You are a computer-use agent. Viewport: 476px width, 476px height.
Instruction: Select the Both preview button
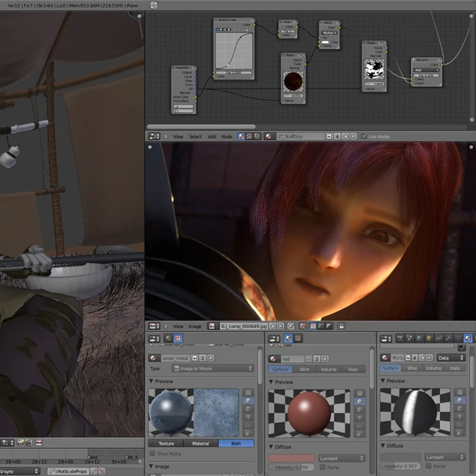236,443
